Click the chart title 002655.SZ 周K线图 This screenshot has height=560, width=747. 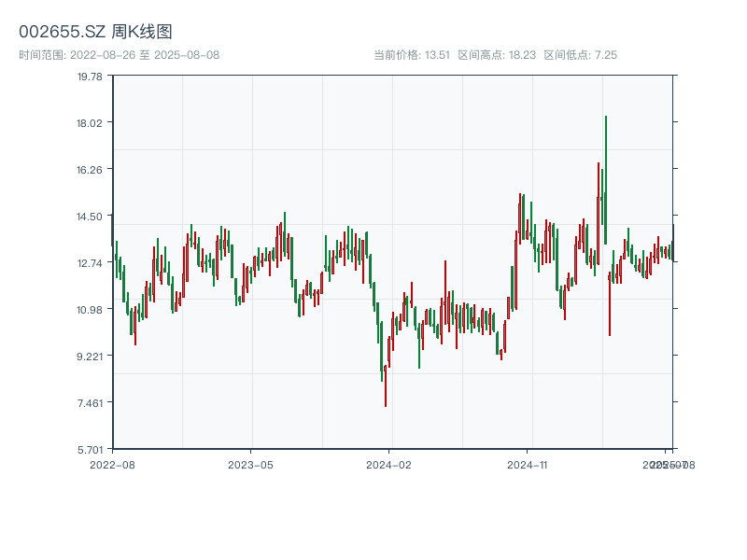(95, 32)
